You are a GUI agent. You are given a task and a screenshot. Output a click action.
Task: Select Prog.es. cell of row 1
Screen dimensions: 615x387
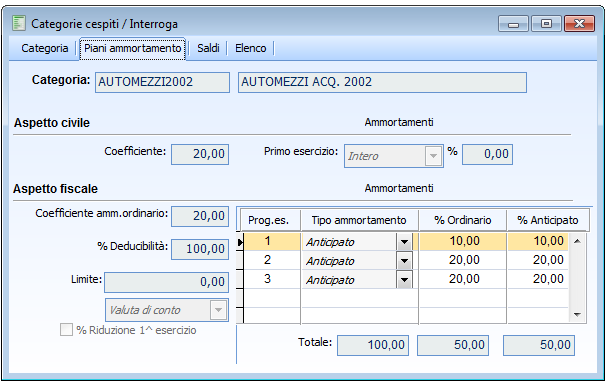click(271, 241)
